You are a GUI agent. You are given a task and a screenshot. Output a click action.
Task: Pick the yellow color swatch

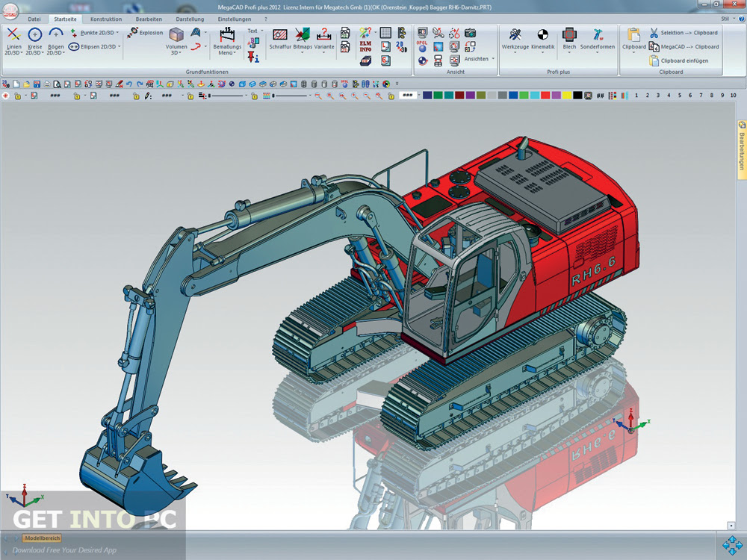[x=567, y=96]
